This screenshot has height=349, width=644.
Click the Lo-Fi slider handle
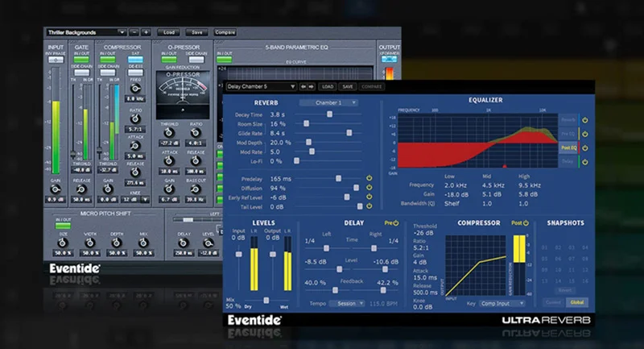tap(296, 160)
